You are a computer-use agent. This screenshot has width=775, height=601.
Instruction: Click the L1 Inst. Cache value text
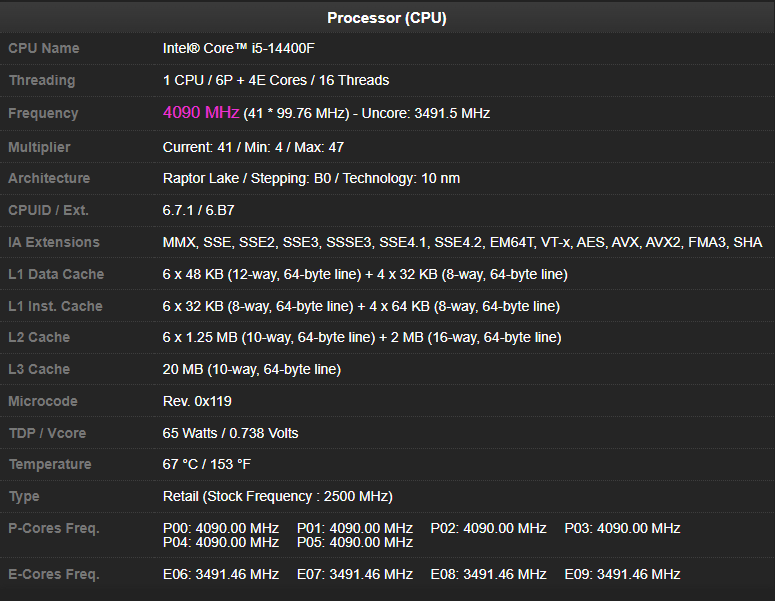pyautogui.click(x=361, y=306)
